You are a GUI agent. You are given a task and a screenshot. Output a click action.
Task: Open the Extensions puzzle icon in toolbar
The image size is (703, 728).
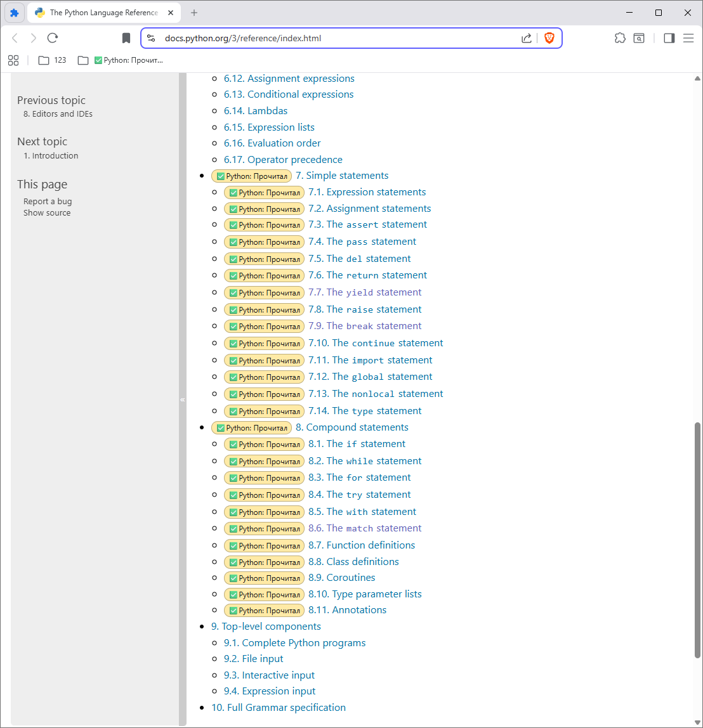pyautogui.click(x=620, y=38)
